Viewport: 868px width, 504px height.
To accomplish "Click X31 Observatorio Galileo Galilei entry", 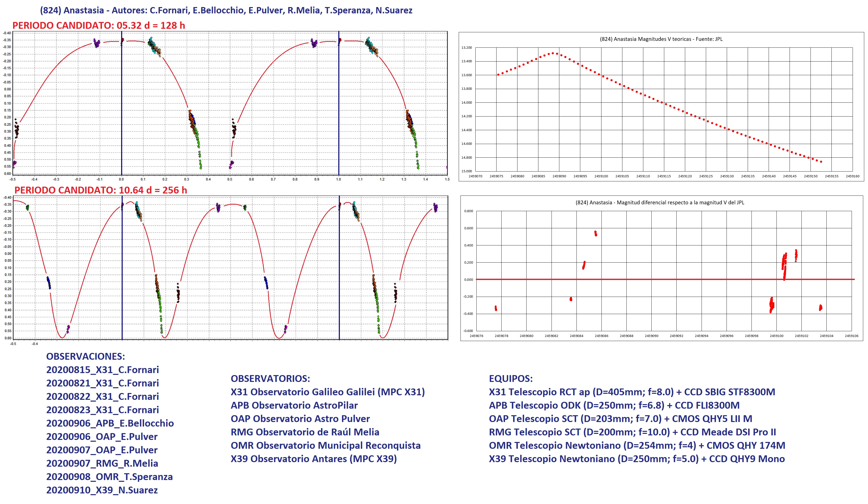I will coord(328,392).
